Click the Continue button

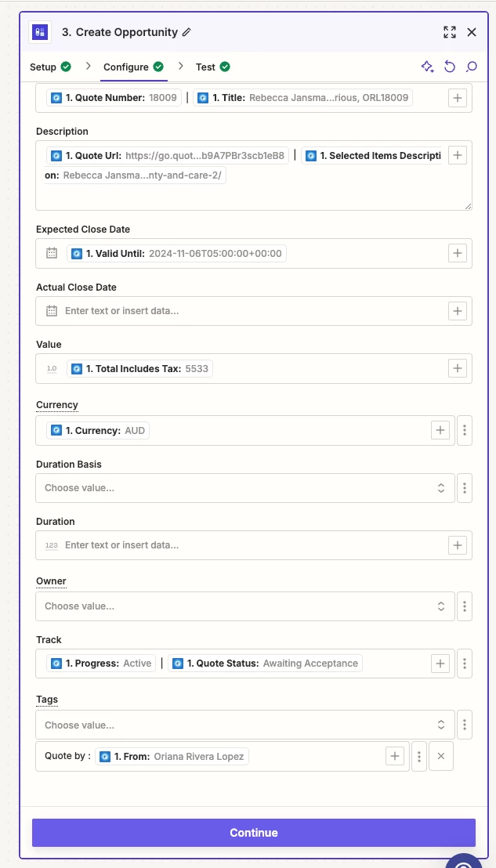[x=254, y=833]
